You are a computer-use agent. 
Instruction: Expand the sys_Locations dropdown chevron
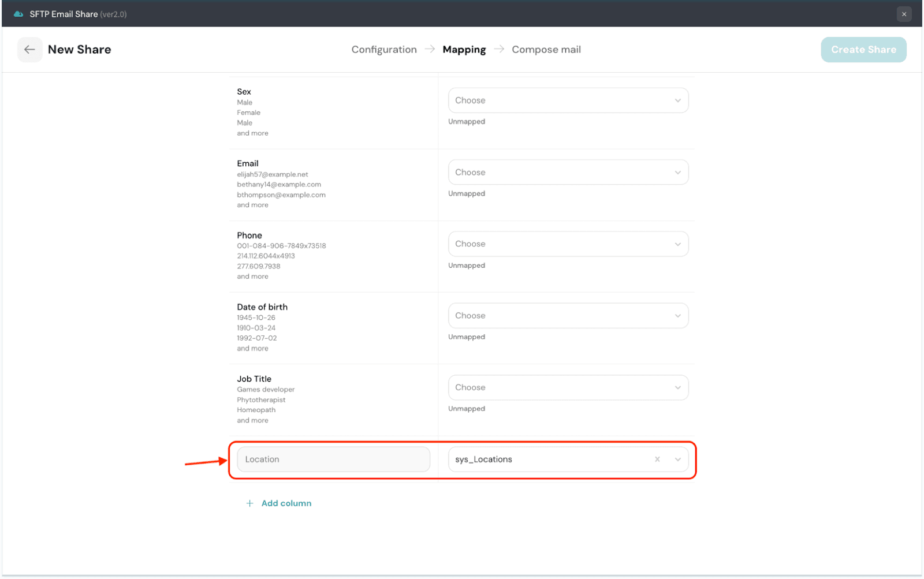(678, 460)
